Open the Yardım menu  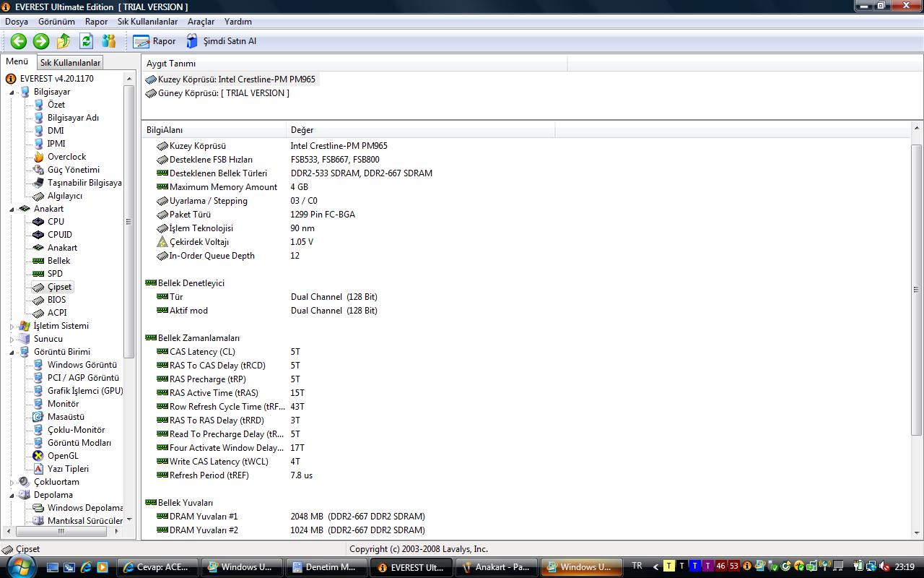coord(238,22)
